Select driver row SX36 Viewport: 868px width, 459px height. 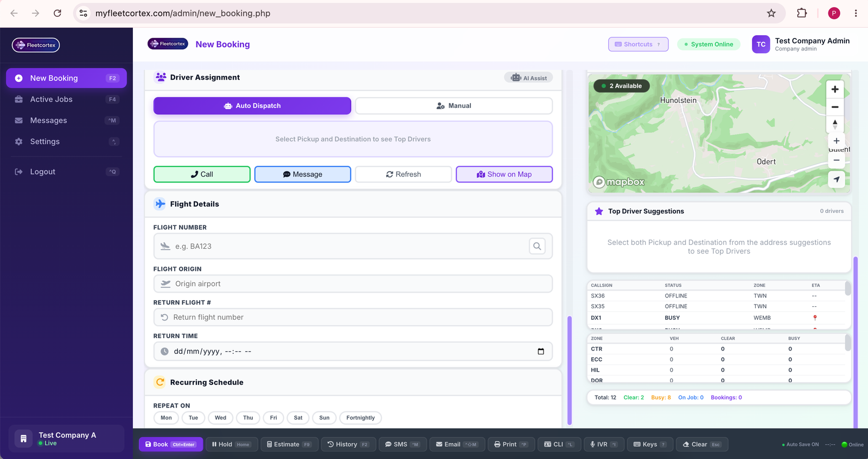click(716, 296)
